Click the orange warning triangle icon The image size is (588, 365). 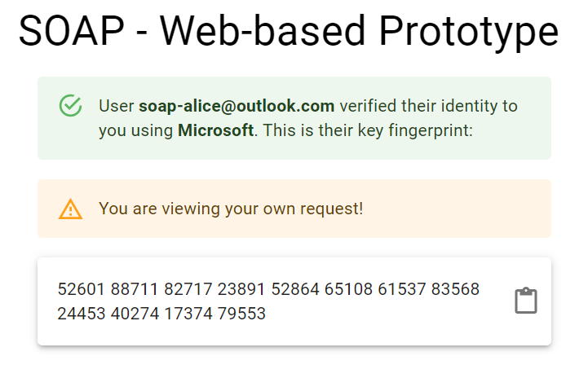[71, 209]
